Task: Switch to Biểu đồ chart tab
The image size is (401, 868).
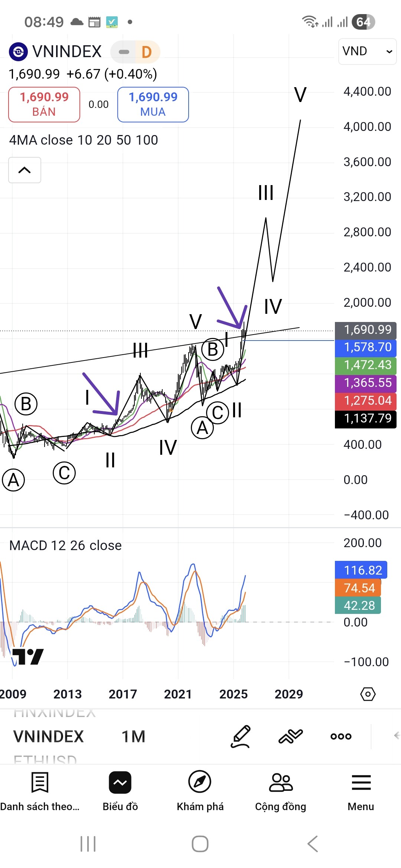Action: click(x=120, y=792)
